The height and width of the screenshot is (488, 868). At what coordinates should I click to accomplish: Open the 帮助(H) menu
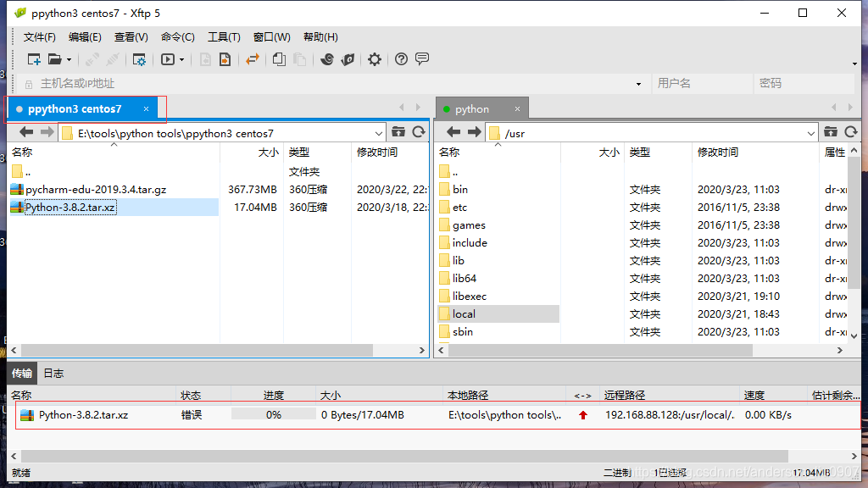pyautogui.click(x=320, y=37)
